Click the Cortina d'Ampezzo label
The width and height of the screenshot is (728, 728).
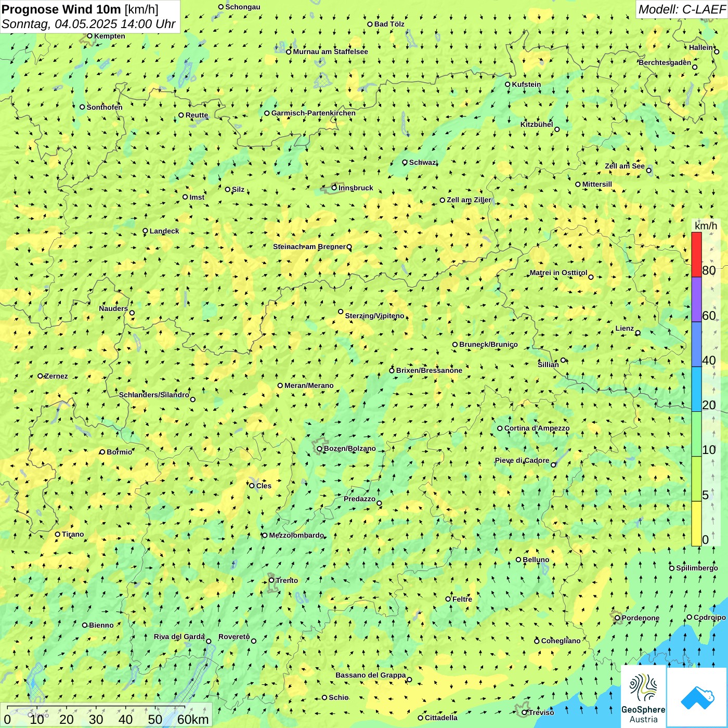pyautogui.click(x=537, y=428)
